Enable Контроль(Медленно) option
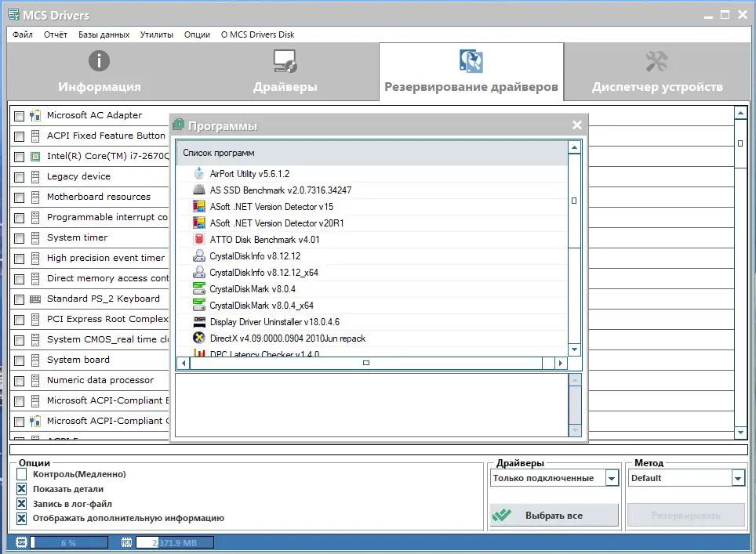This screenshot has height=554, width=756. (22, 474)
